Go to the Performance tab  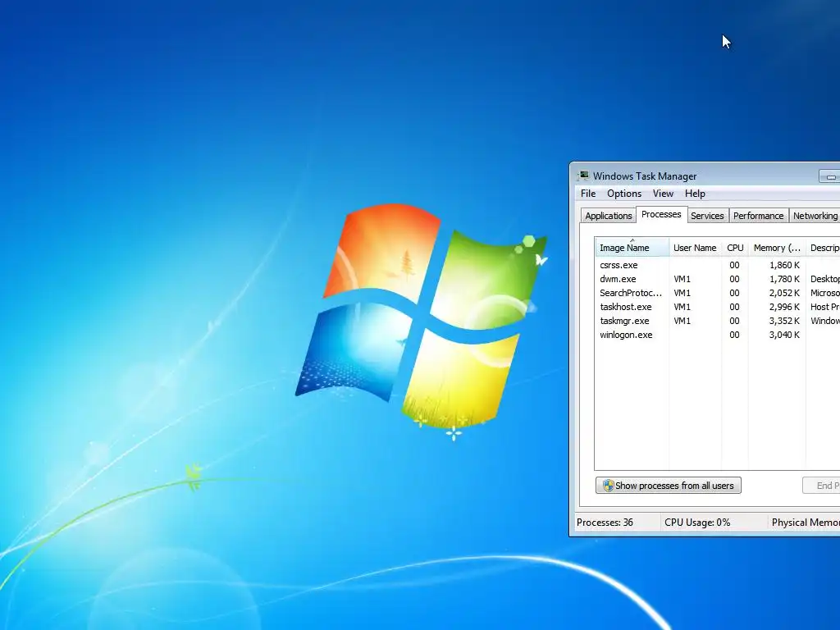(x=758, y=216)
